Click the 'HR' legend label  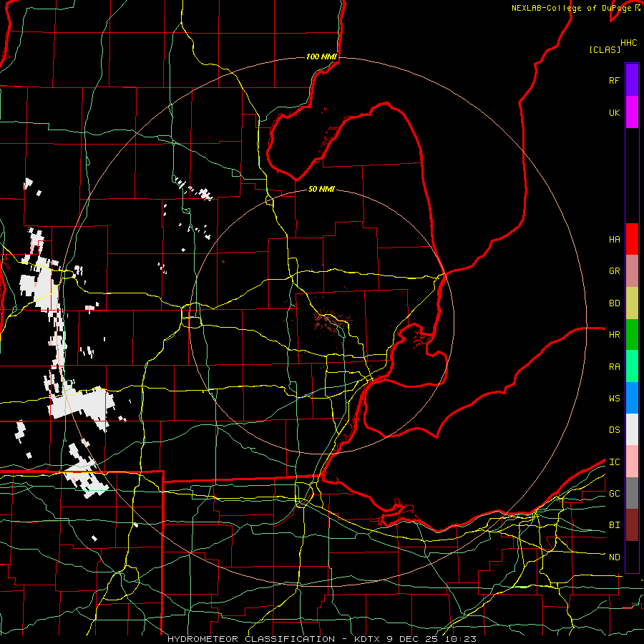(615, 335)
